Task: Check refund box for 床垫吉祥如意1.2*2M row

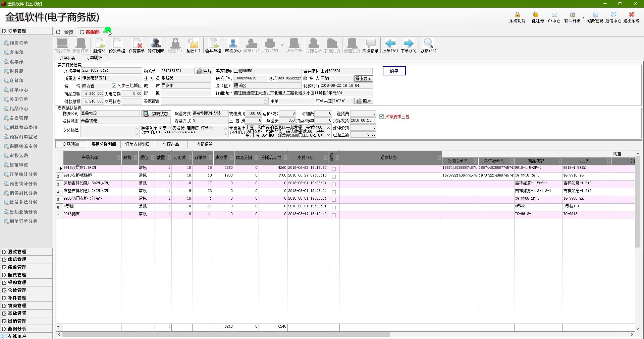Action: 334,192
